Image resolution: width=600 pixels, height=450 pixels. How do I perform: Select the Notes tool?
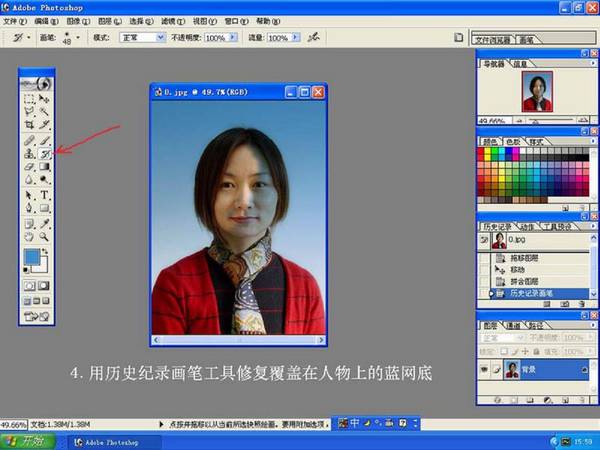pyautogui.click(x=29, y=224)
